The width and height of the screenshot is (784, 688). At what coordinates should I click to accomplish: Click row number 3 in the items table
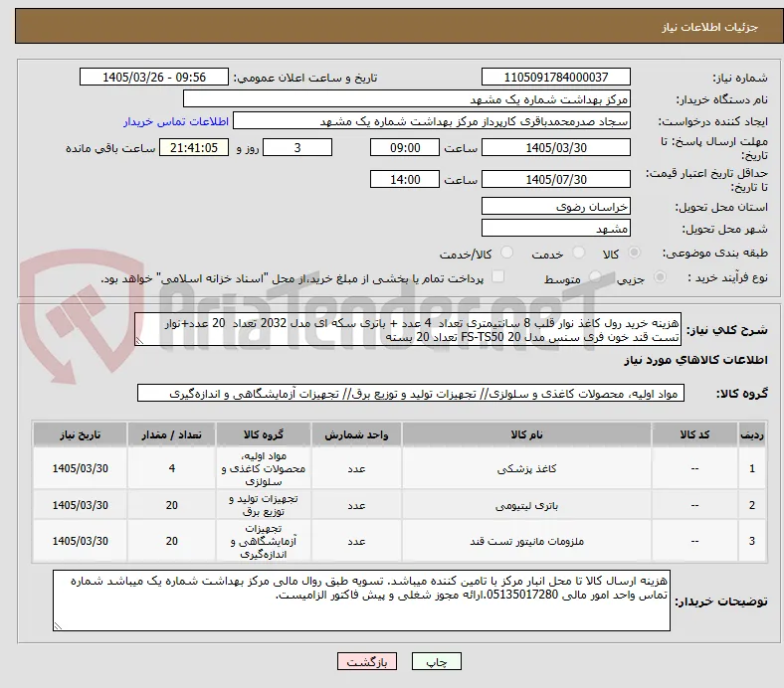pos(751,541)
